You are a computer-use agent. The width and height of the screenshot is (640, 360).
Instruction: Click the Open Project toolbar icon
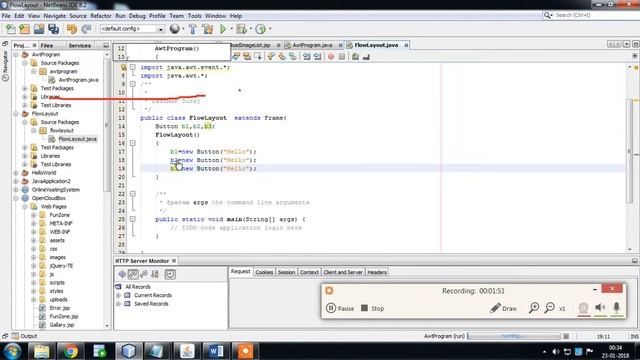tap(39, 29)
